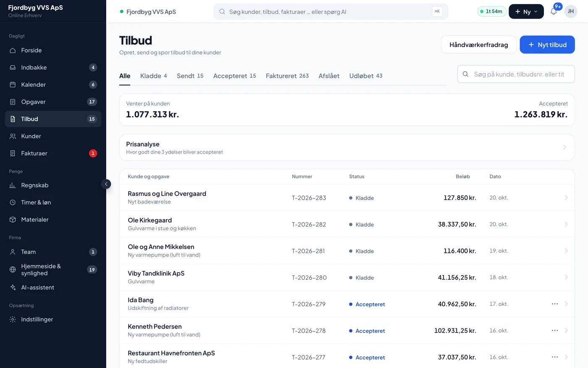Expand the Rasmus og Line Overgaard row chevron
The height and width of the screenshot is (368, 588).
pyautogui.click(x=566, y=198)
